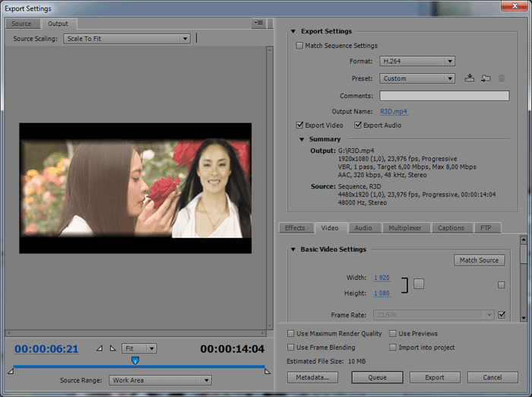Click the Comments input field
The height and width of the screenshot is (397, 532).
[x=444, y=96]
